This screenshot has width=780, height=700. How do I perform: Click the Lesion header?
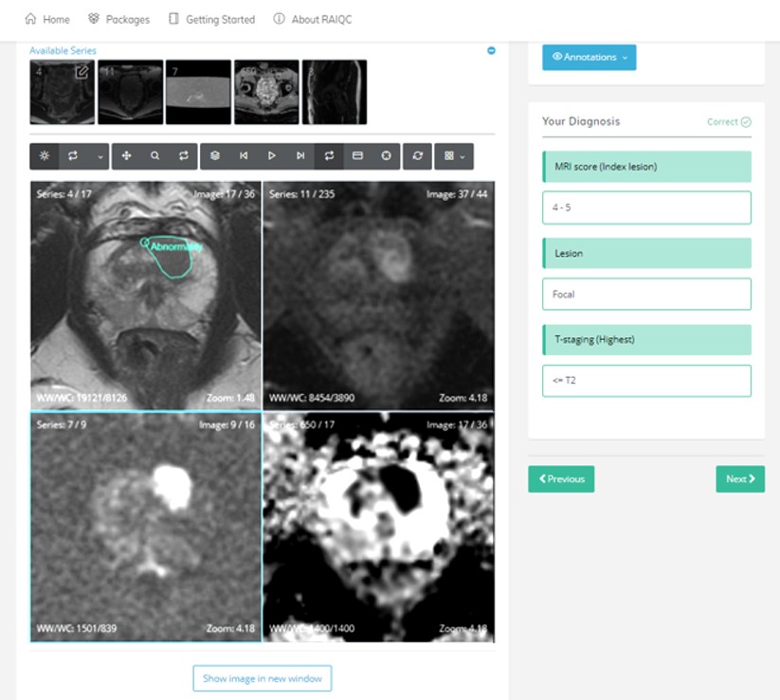click(x=646, y=254)
